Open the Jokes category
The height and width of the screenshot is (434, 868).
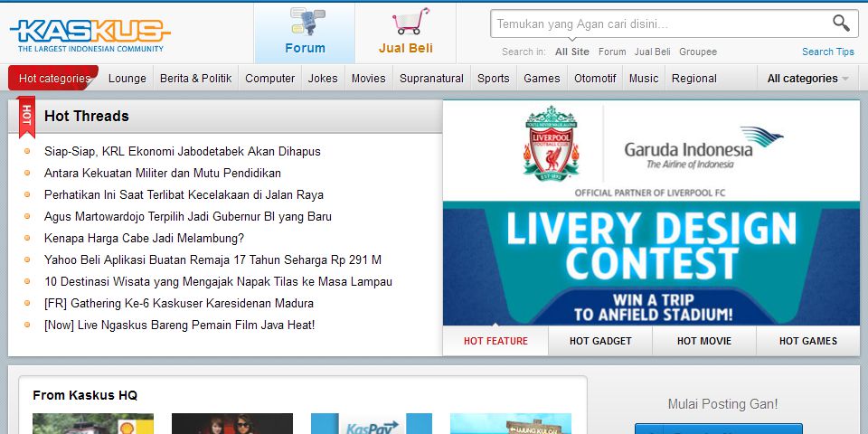[323, 78]
